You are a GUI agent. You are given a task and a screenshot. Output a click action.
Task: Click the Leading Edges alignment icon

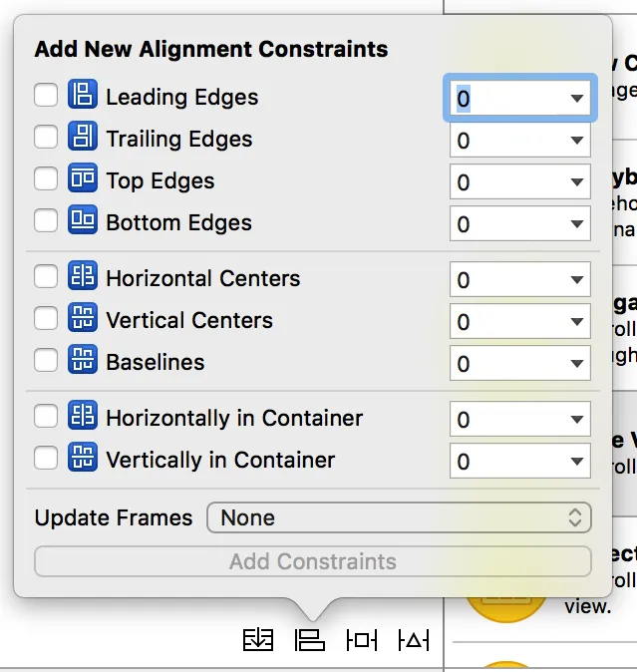(x=82, y=97)
